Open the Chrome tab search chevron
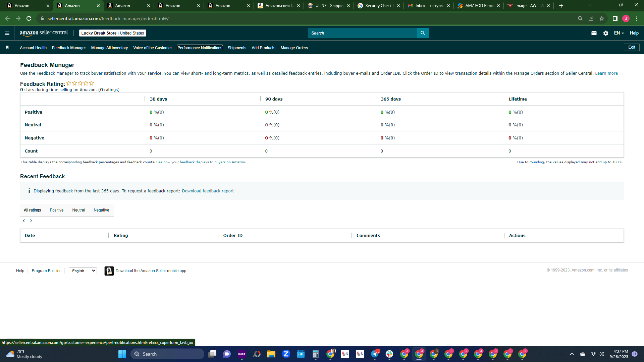Viewport: 644px width, 362px height. (590, 5)
